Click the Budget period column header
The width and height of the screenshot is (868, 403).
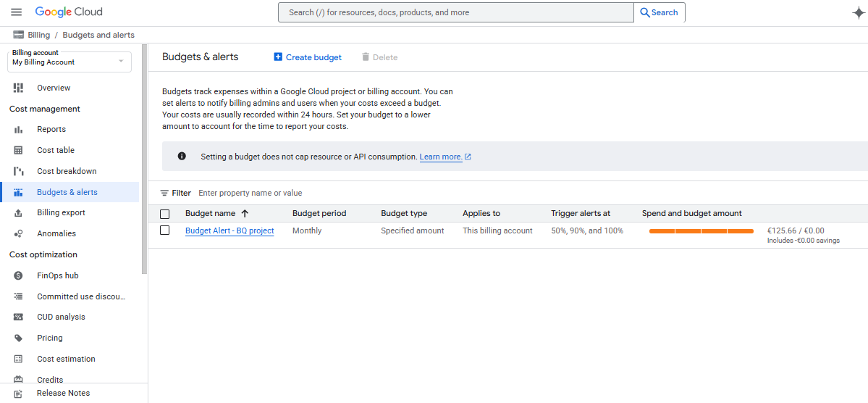tap(319, 213)
